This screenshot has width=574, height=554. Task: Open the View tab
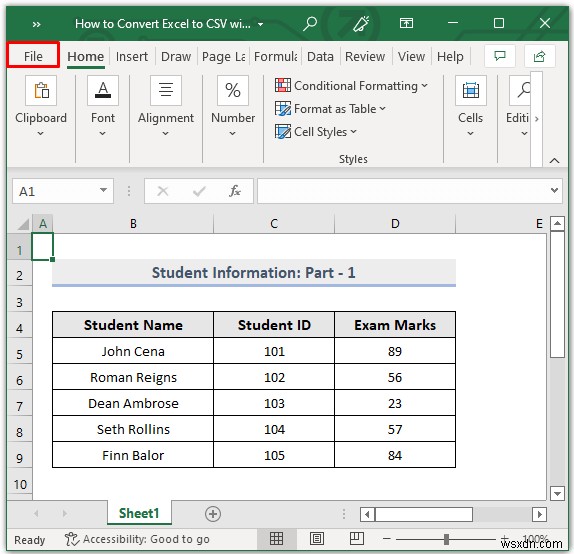(x=411, y=56)
